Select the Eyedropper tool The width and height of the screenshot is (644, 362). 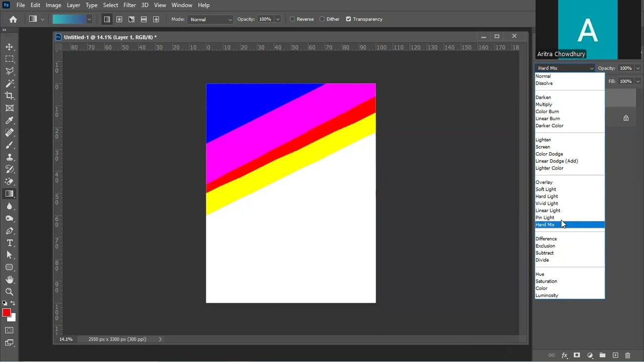[10, 120]
